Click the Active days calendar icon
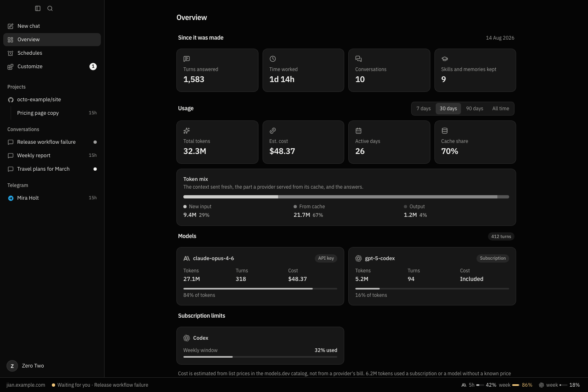Viewport: 588px width, 392px height. click(359, 131)
